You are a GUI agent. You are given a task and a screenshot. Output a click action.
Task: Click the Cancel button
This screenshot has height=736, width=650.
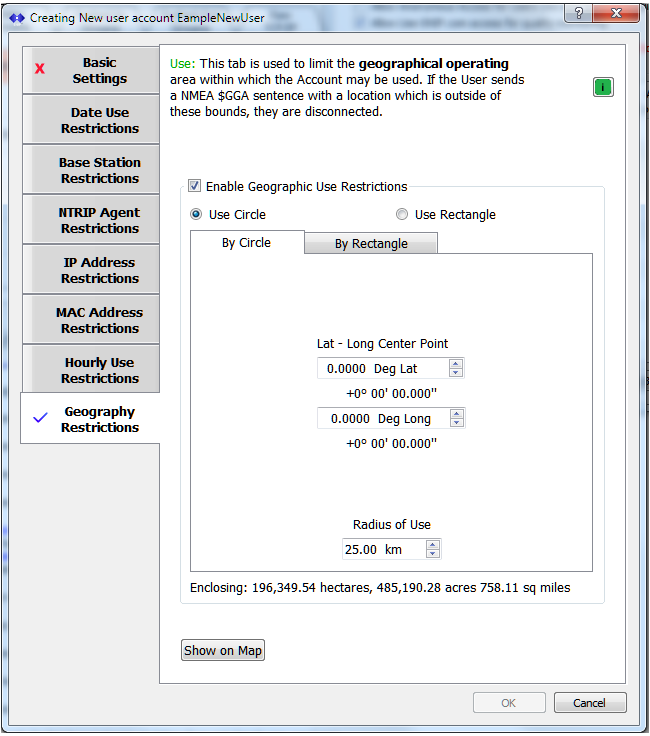[590, 703]
